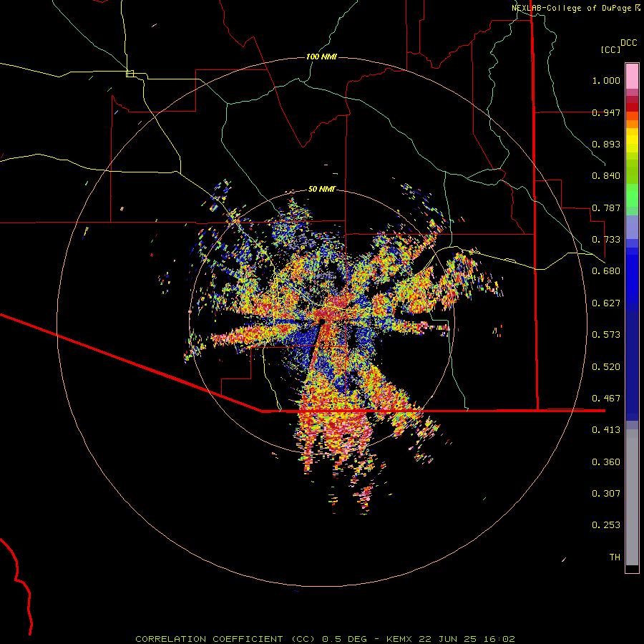Click the bright green segment of color bar
644x644 pixels.
click(632, 195)
